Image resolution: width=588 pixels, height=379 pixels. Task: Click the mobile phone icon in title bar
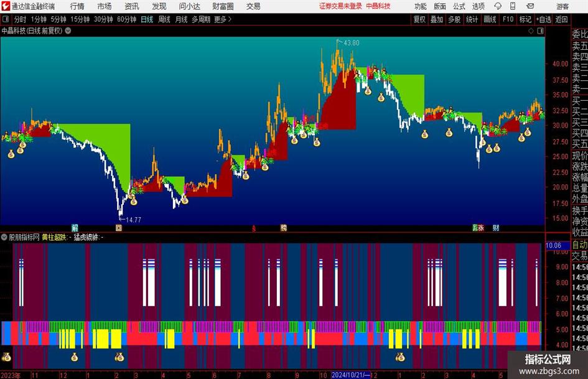(x=513, y=6)
